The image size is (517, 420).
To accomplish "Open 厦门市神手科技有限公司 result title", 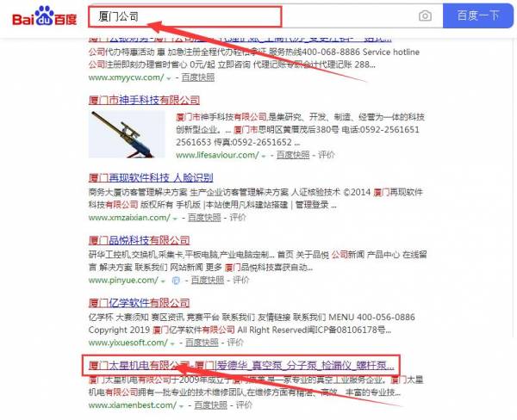I will pyautogui.click(x=144, y=100).
